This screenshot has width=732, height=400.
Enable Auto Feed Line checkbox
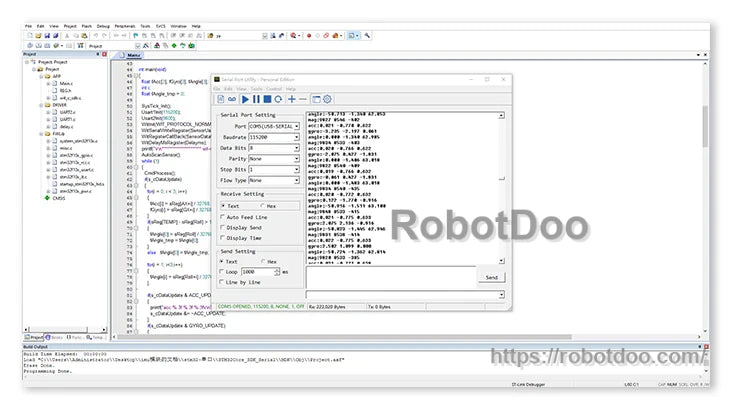click(222, 217)
